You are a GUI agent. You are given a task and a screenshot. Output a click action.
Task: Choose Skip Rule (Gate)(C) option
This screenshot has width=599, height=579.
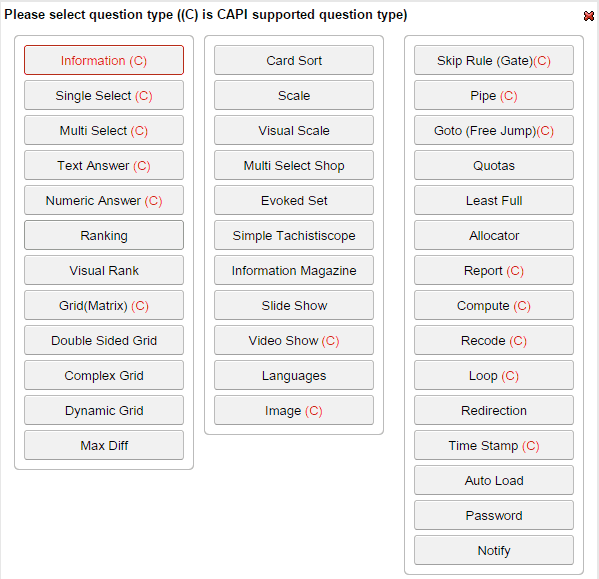pyautogui.click(x=494, y=60)
